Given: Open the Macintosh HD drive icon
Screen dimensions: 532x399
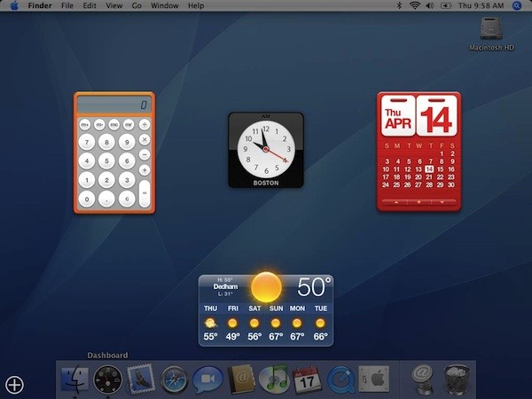Looking at the screenshot, I should (491, 29).
